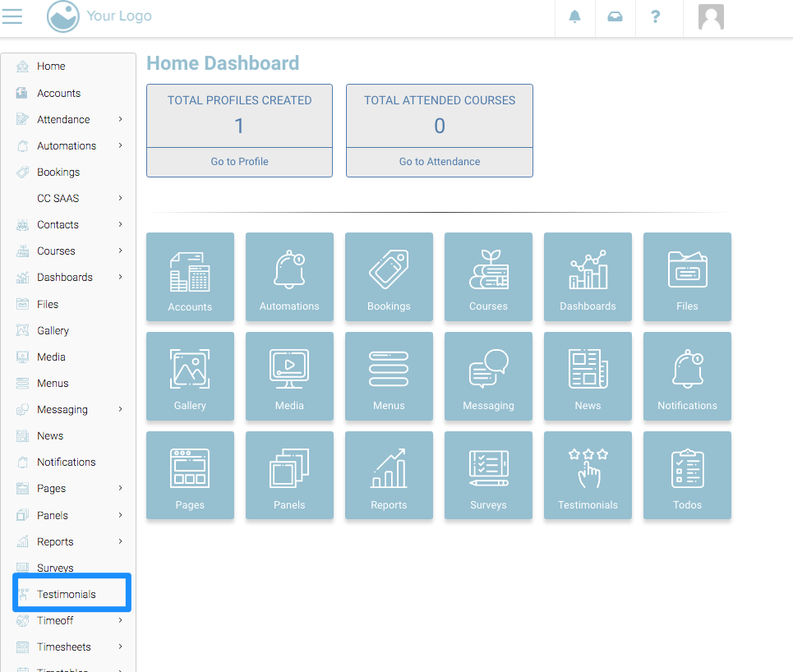Expand the Courses sidebar submenu arrow

tap(120, 251)
